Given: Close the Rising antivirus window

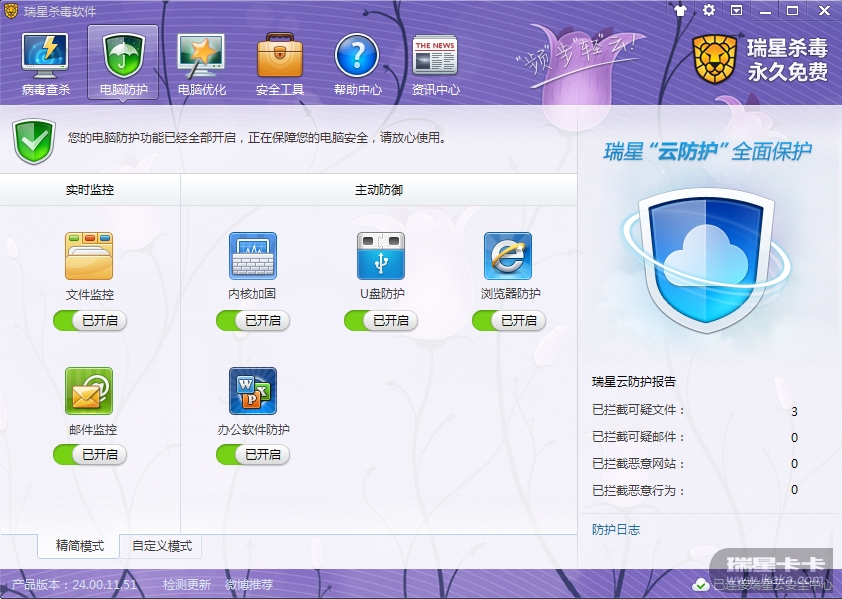Looking at the screenshot, I should 824,10.
